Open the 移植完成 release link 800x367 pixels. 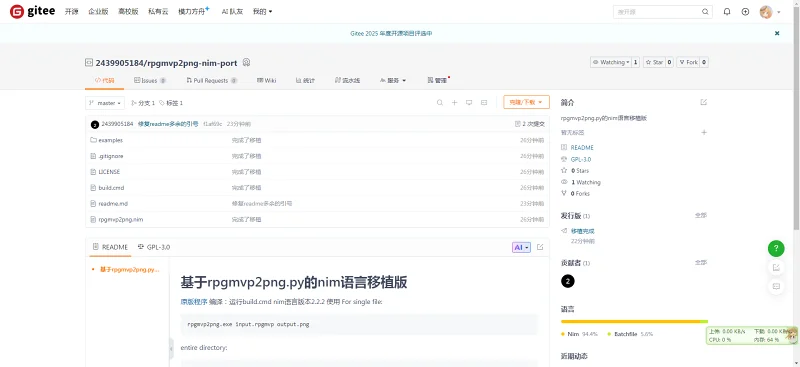pos(582,231)
